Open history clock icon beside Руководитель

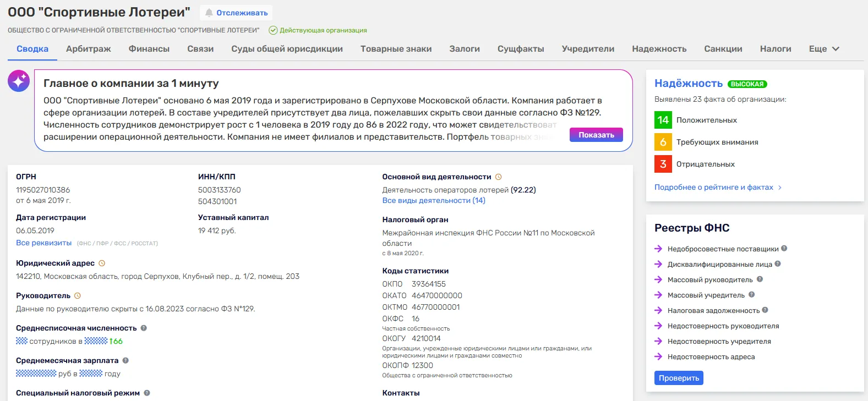[78, 296]
